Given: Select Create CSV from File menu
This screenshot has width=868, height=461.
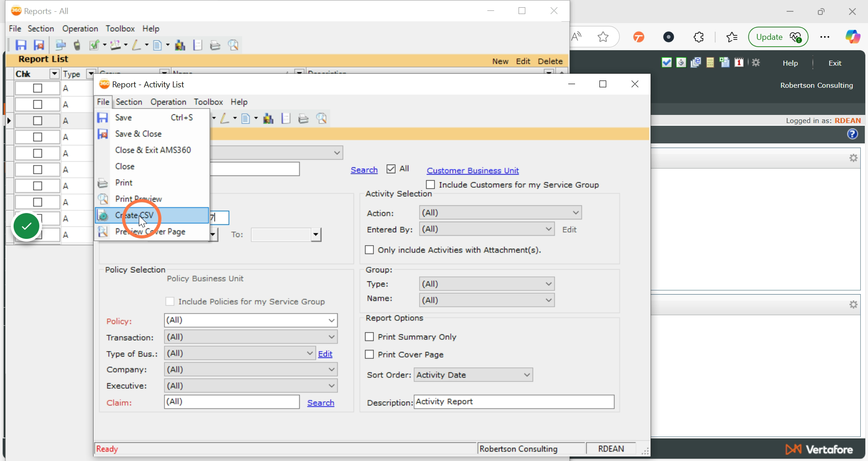Looking at the screenshot, I should tap(152, 215).
